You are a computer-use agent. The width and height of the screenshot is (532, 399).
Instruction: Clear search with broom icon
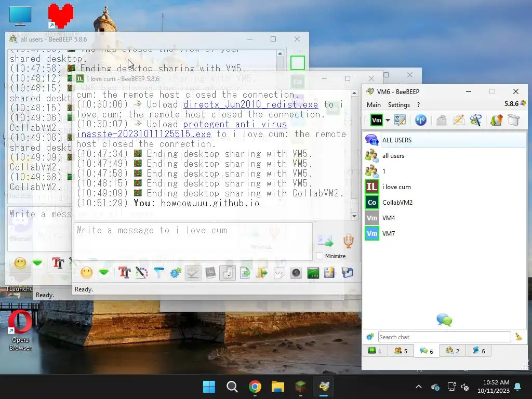[518, 337]
